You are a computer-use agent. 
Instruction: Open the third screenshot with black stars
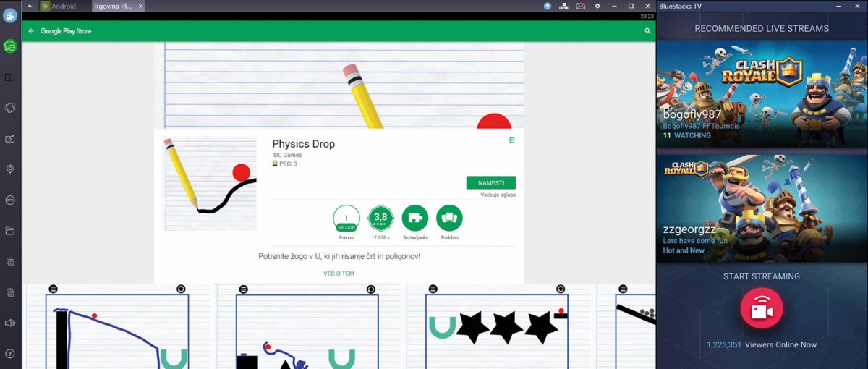click(498, 326)
